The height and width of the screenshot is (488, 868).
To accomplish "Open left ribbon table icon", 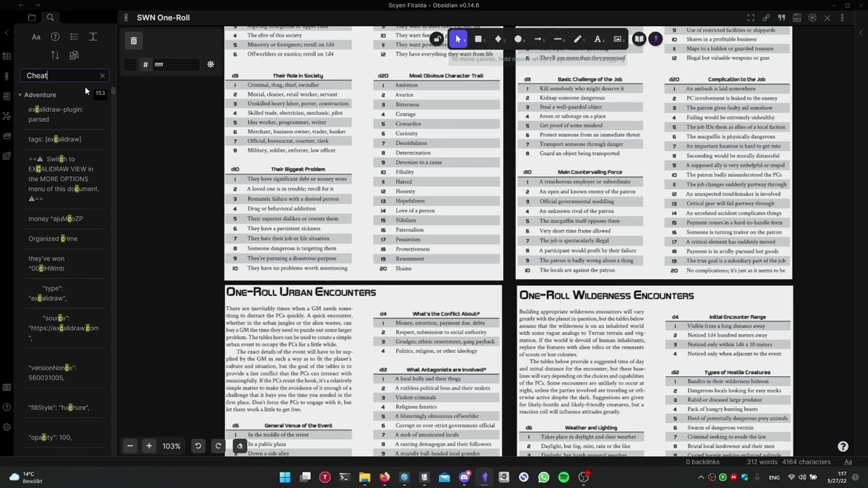I will pyautogui.click(x=7, y=56).
